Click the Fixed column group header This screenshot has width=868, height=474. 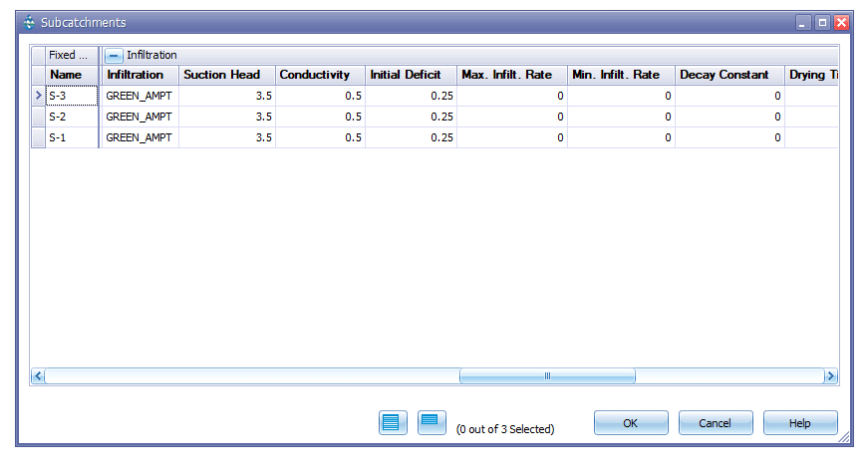(70, 56)
